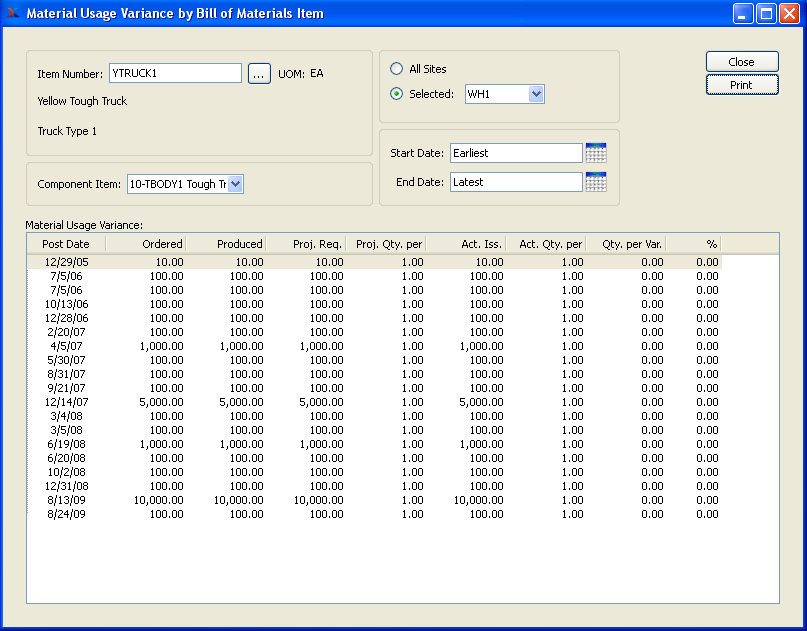Viewport: 807px width, 631px height.
Task: Choose the Selected site radio button
Action: (x=397, y=94)
